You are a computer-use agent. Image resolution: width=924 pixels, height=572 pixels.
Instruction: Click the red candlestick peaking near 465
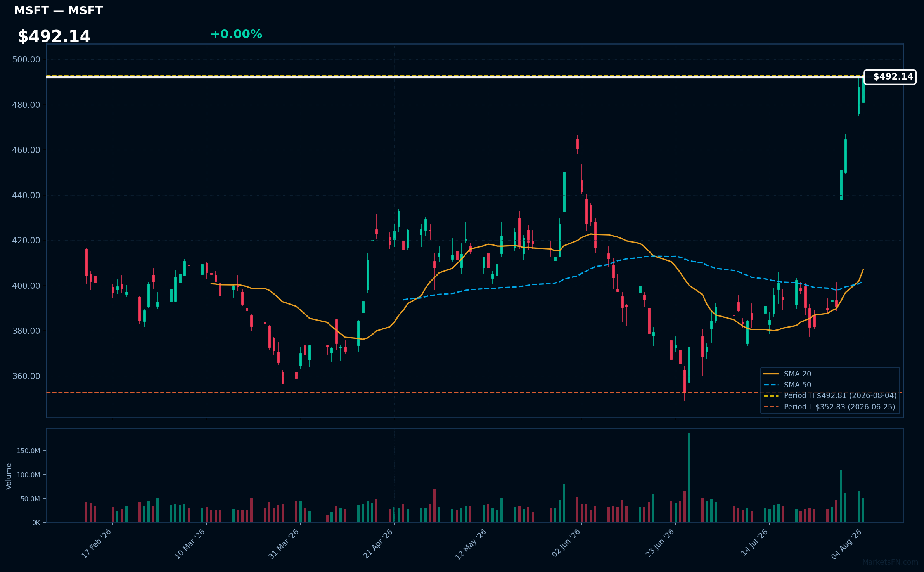[x=578, y=144]
